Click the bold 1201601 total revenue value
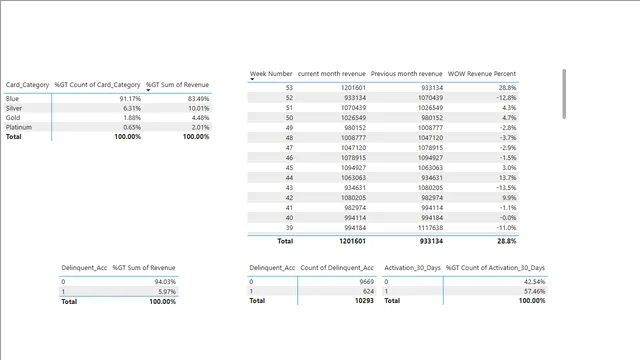The height and width of the screenshot is (360, 640). point(352,241)
